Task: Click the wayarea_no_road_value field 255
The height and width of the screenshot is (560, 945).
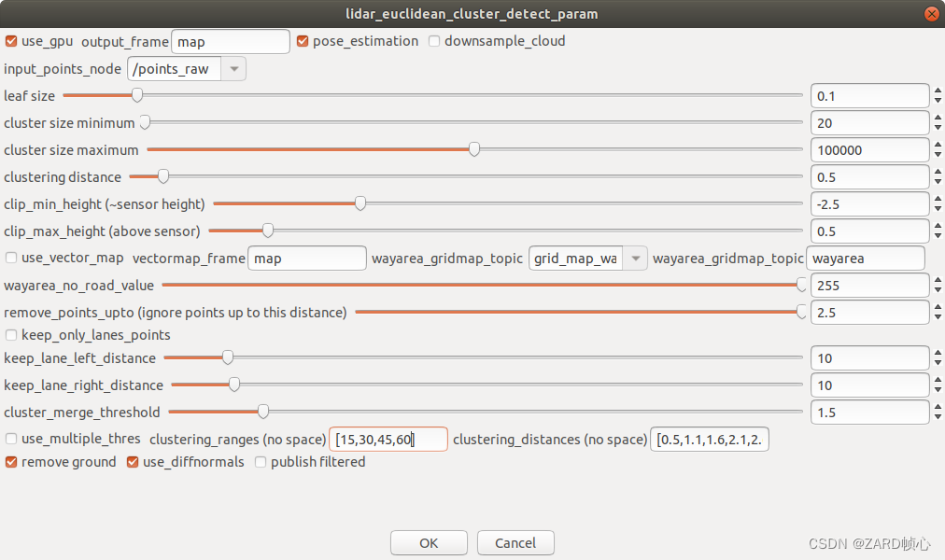Action: [x=869, y=286]
